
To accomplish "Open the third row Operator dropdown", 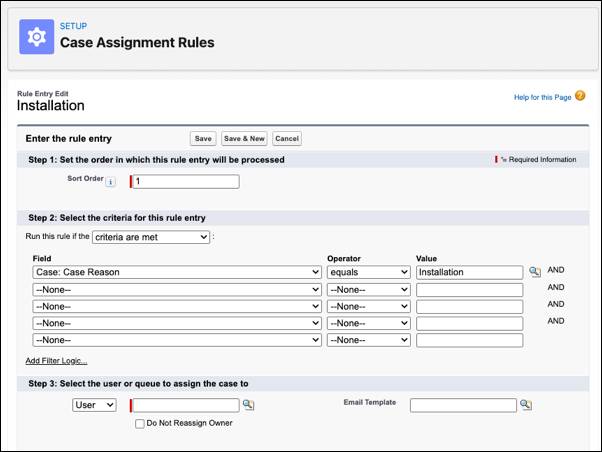I will [369, 306].
